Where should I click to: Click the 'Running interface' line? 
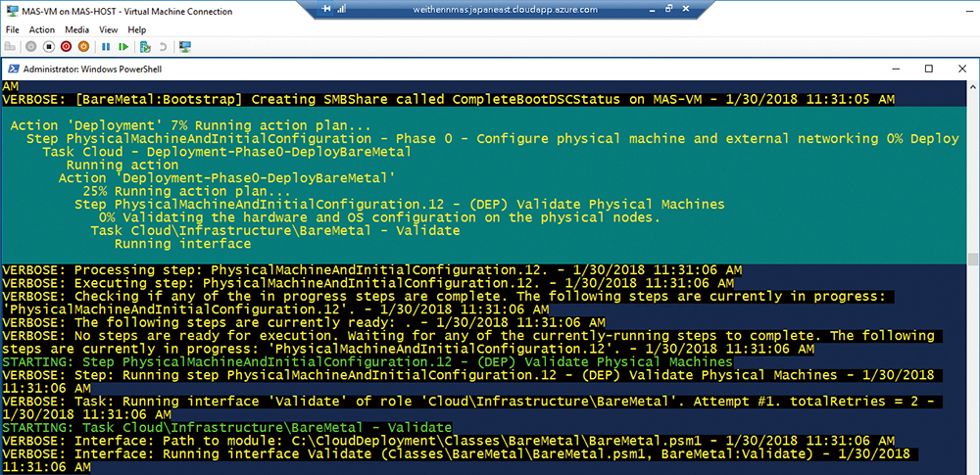click(182, 244)
